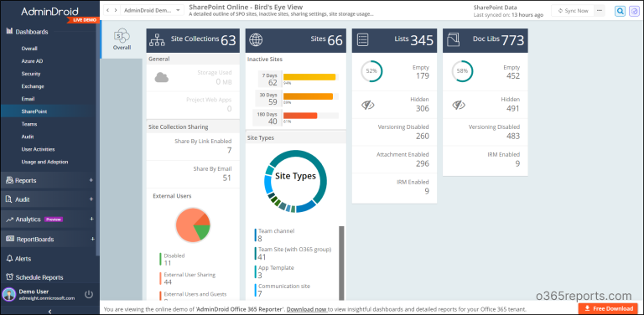The height and width of the screenshot is (315, 644).
Task: Select Usage and Adoption dashboard
Action: coord(44,162)
